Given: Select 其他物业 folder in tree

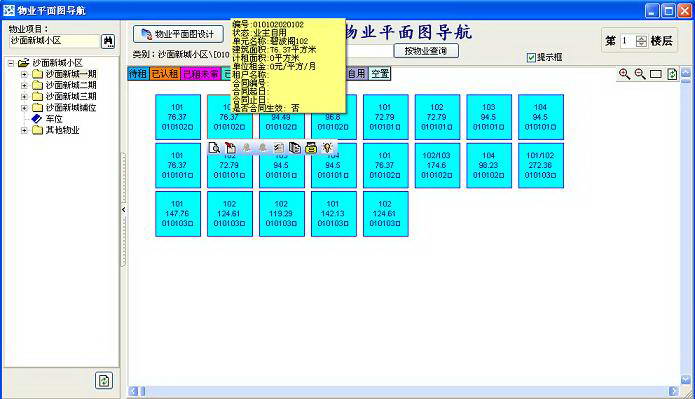Looking at the screenshot, I should coord(62,130).
